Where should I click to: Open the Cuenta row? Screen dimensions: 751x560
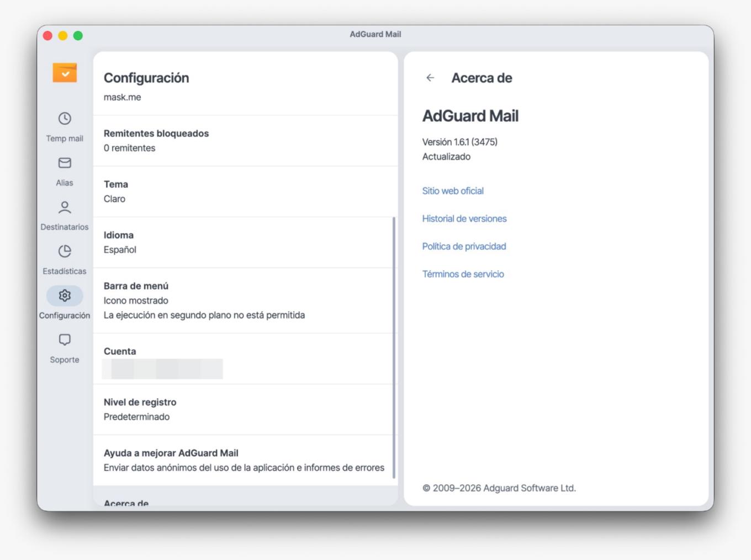pos(245,358)
